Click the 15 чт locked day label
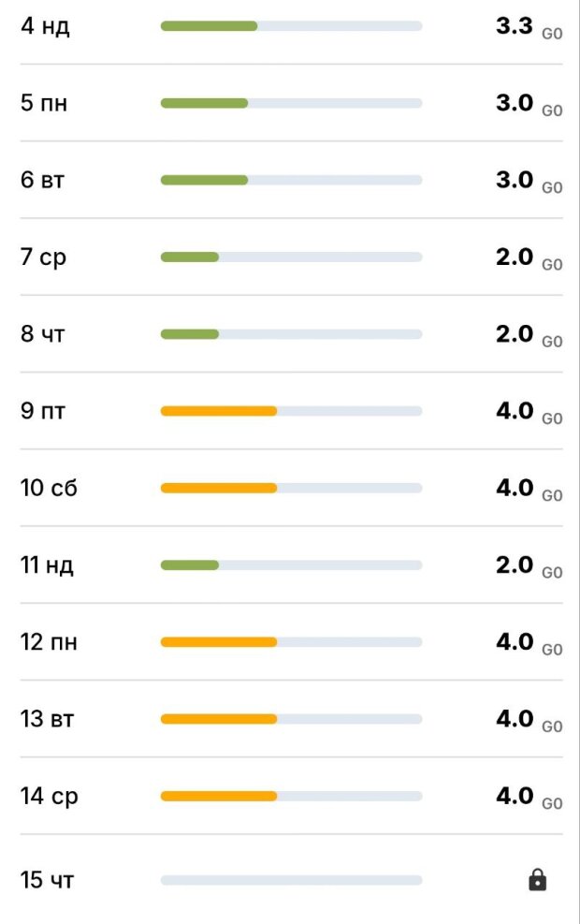 48,880
